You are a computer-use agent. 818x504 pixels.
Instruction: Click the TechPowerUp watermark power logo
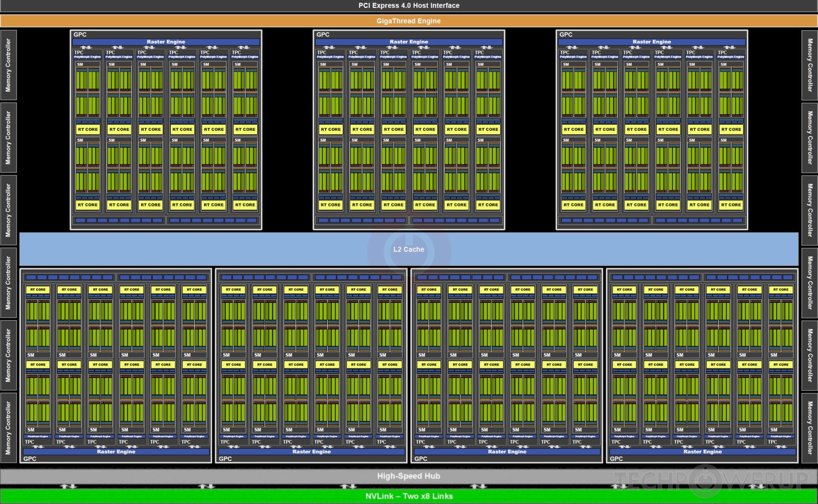click(704, 480)
